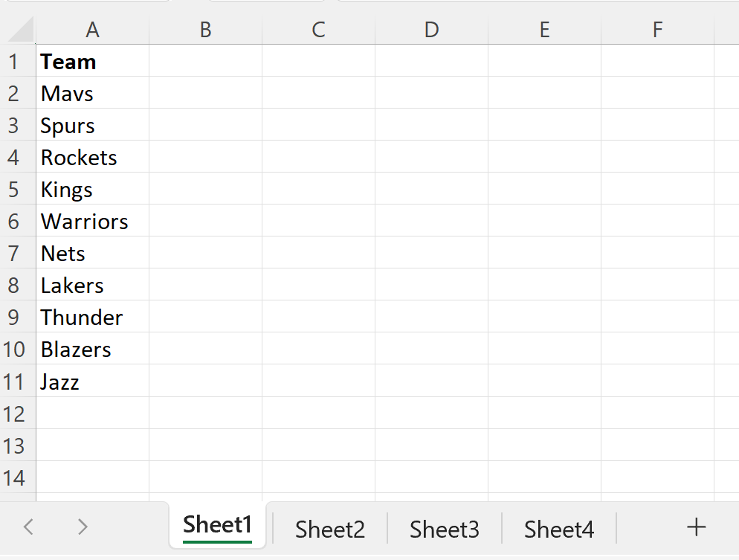Select row 7 by its row number
739x560 pixels.
click(16, 254)
